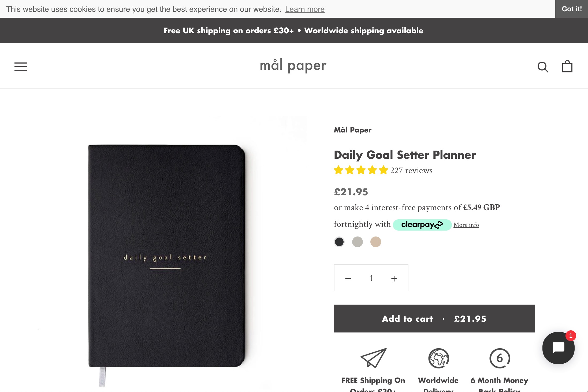Click the Clearpay logo badge
The width and height of the screenshot is (588, 392).
[422, 224]
